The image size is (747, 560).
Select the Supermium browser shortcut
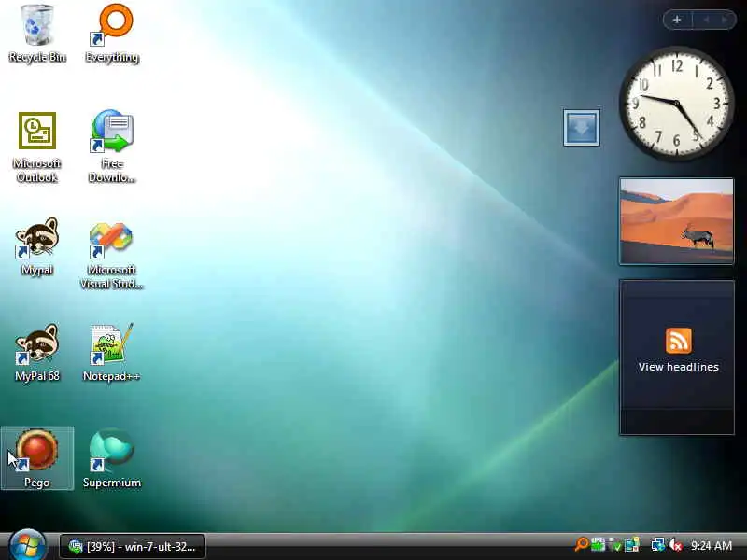point(112,458)
